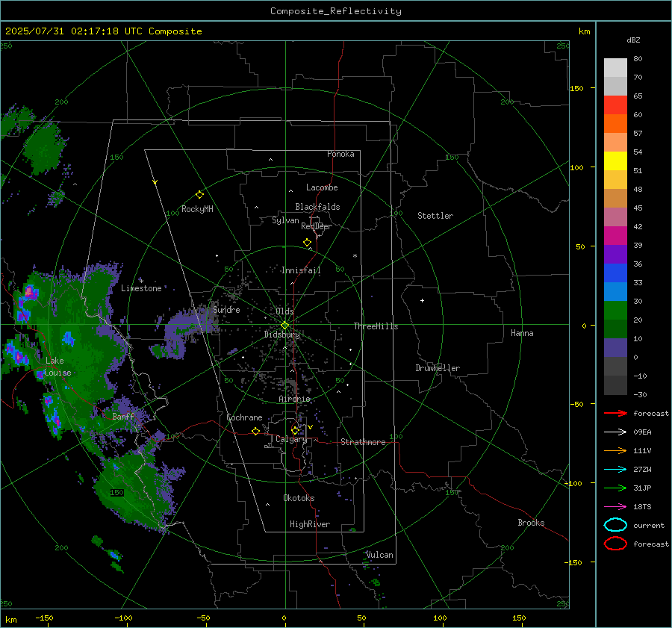
Task: Pick the red 60-65 dBZ swatch
Action: coord(615,105)
